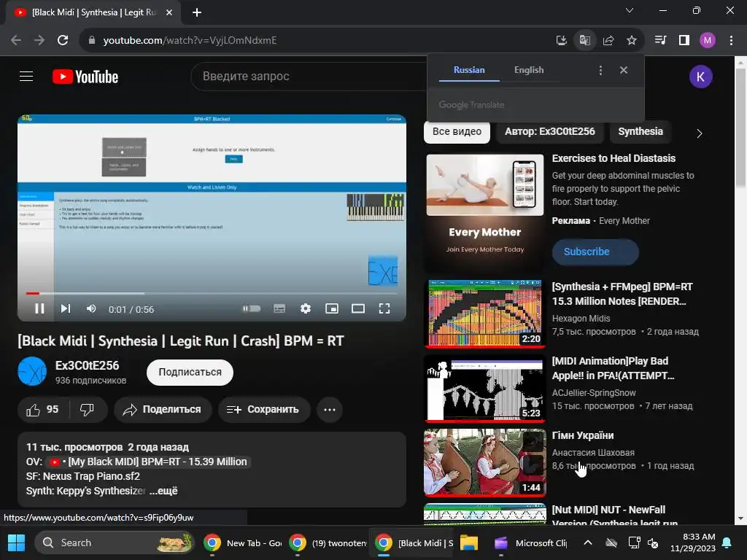
Task: Skip to next video in player
Action: point(66,309)
